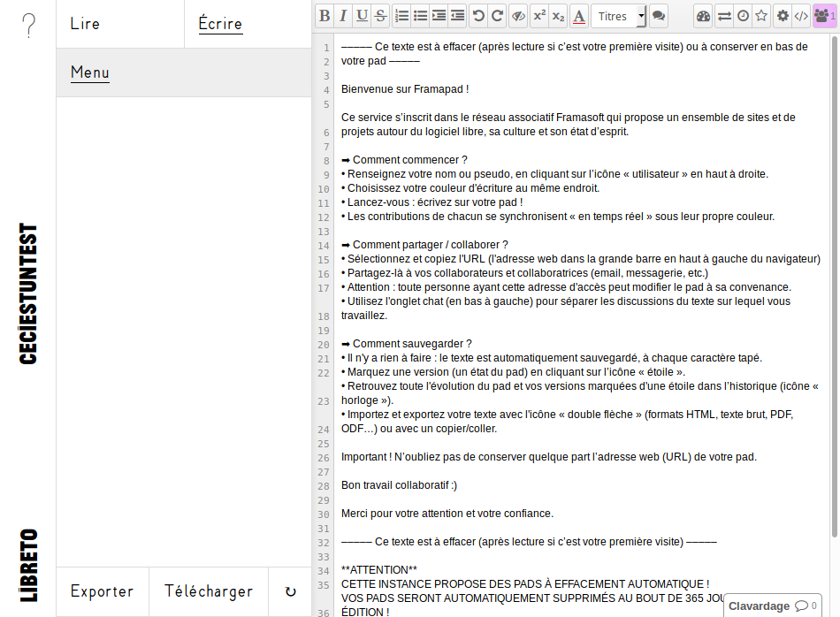Screen dimensions: 840x617
Task: Click the Télécharger button
Action: coord(209,592)
